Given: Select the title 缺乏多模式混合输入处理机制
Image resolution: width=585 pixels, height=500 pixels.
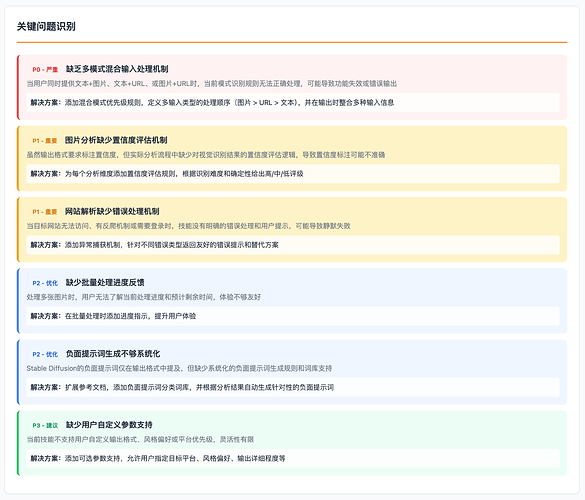Looking at the screenshot, I should point(117,69).
